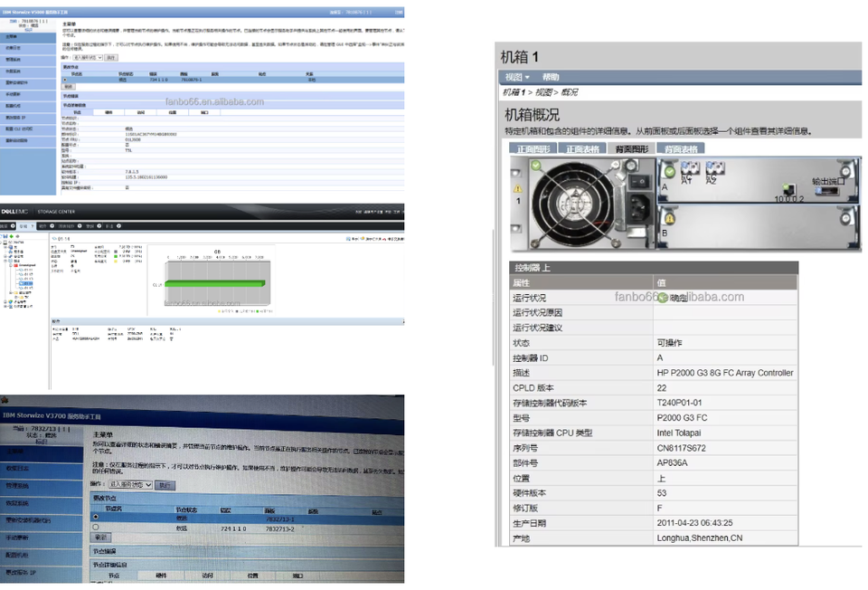Click the save icon above the Dell Storage Center tree
Image resolution: width=868 pixels, height=590 pixels.
click(5, 236)
